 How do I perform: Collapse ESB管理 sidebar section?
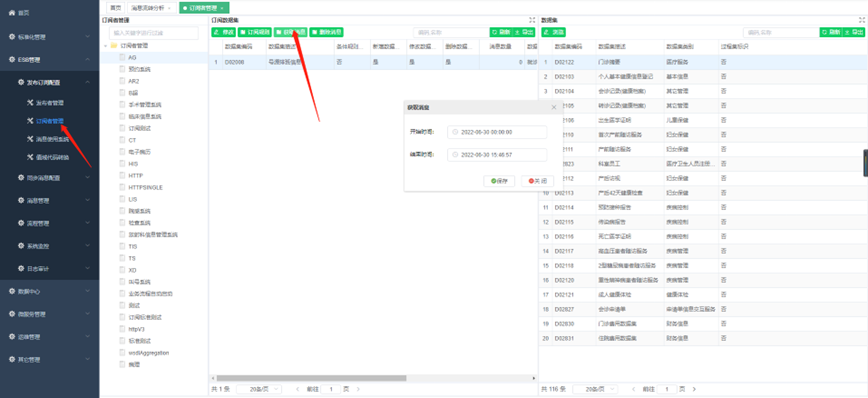tap(49, 60)
